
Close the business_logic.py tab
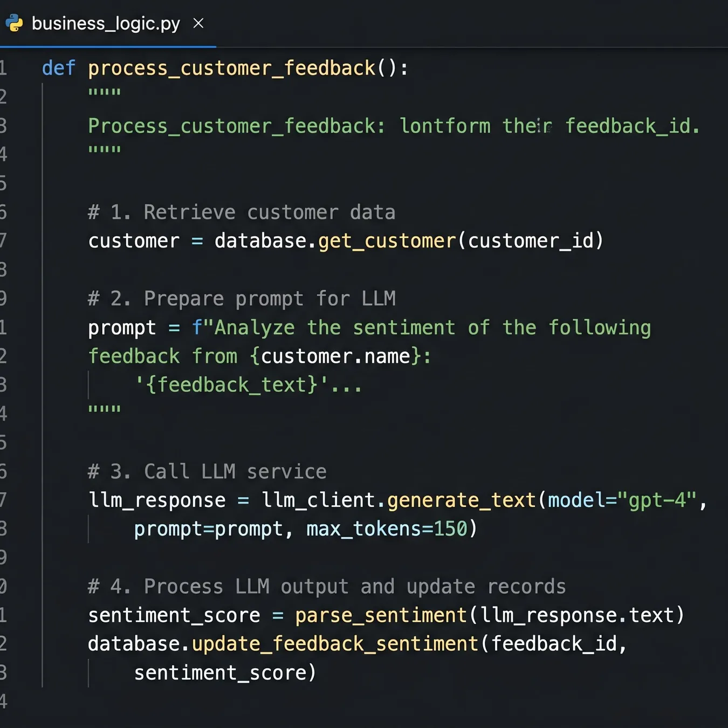(198, 23)
